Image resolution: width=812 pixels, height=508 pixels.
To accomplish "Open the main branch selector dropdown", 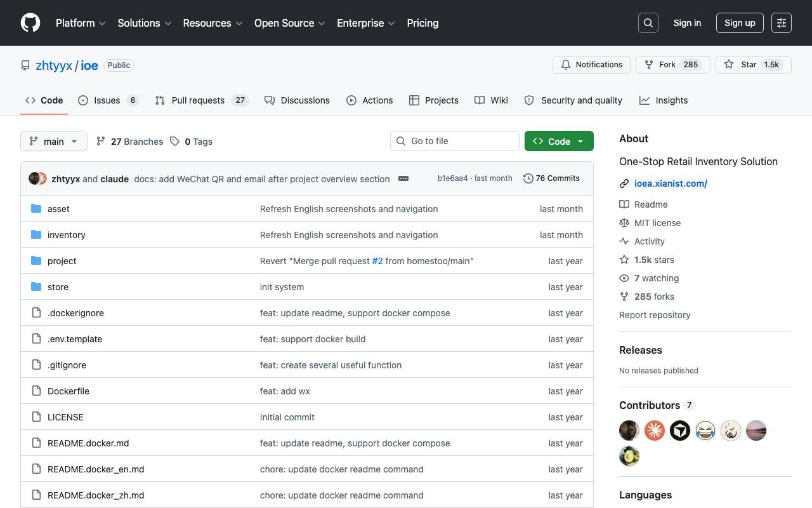I will click(53, 141).
